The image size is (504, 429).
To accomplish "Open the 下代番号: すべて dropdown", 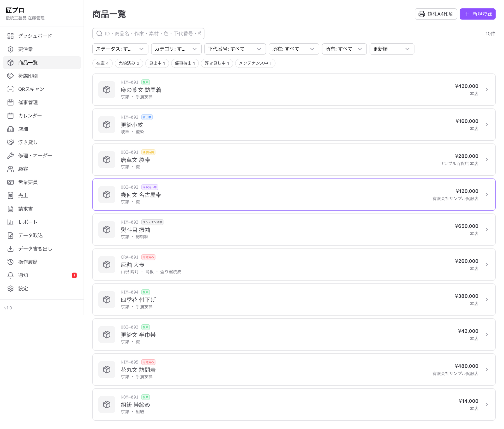I will coord(235,49).
